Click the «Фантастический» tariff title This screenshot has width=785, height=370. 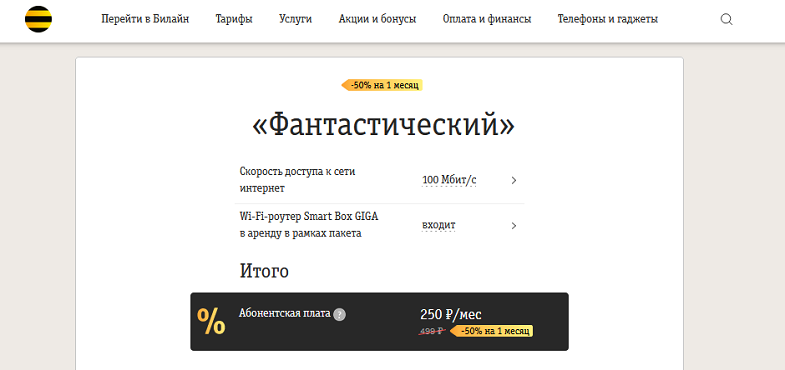pyautogui.click(x=383, y=126)
